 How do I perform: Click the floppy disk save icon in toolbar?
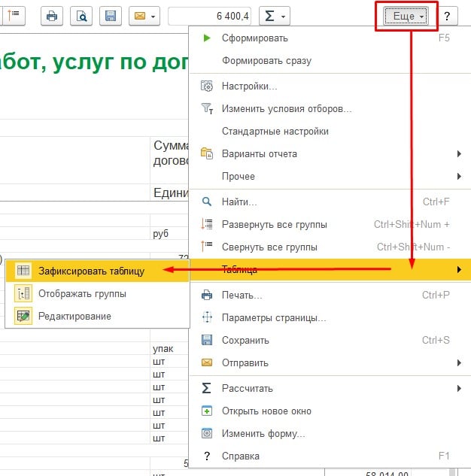pos(111,15)
